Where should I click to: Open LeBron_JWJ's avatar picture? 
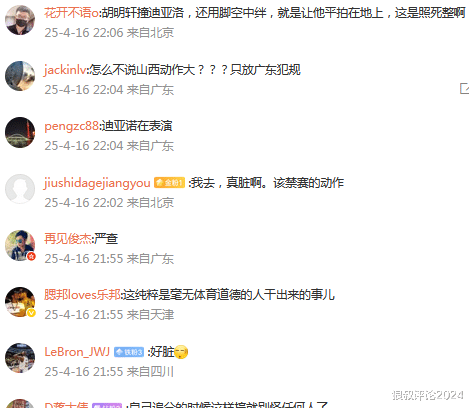pos(20,358)
